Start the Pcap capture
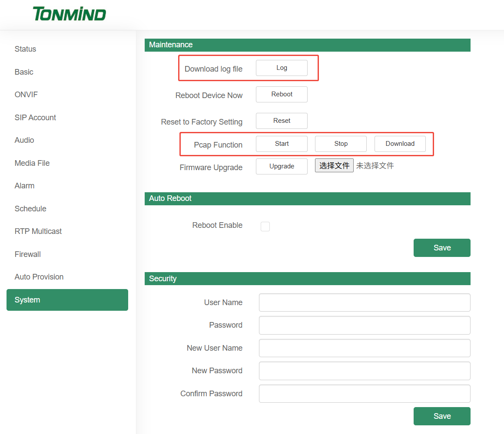504x434 pixels. [282, 144]
